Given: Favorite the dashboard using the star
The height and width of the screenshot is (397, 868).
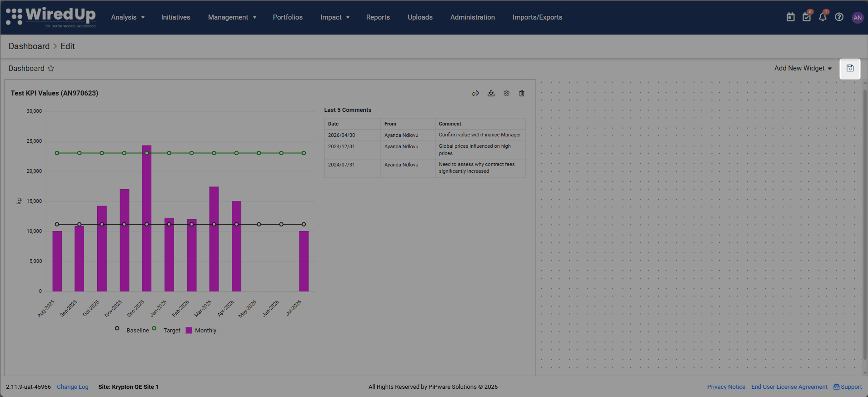Looking at the screenshot, I should click(51, 68).
